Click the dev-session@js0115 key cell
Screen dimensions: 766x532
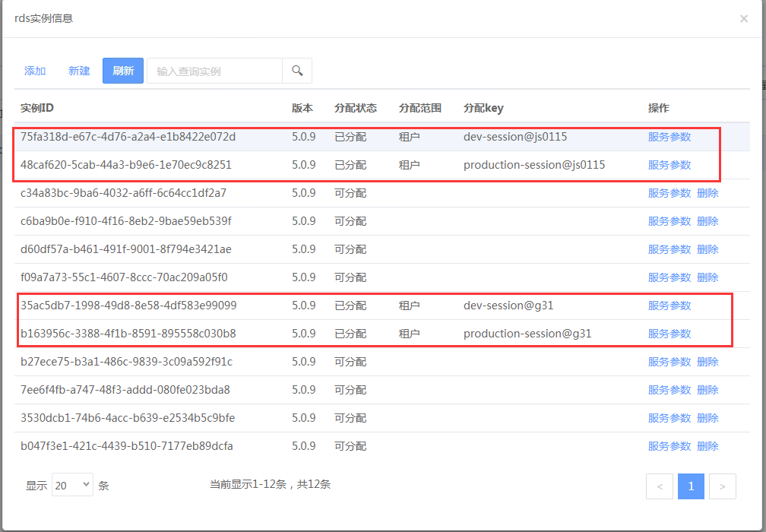tap(515, 137)
